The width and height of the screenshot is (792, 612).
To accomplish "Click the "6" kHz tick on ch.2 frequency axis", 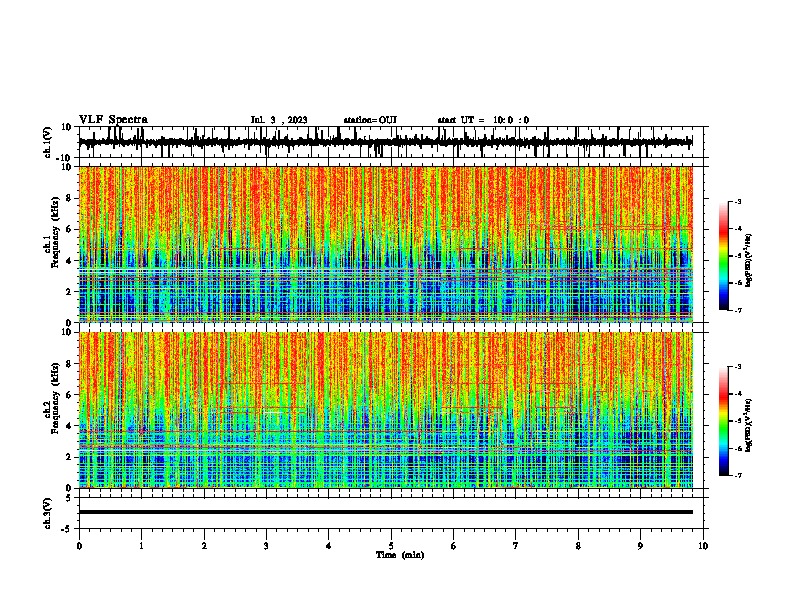I will [x=69, y=394].
